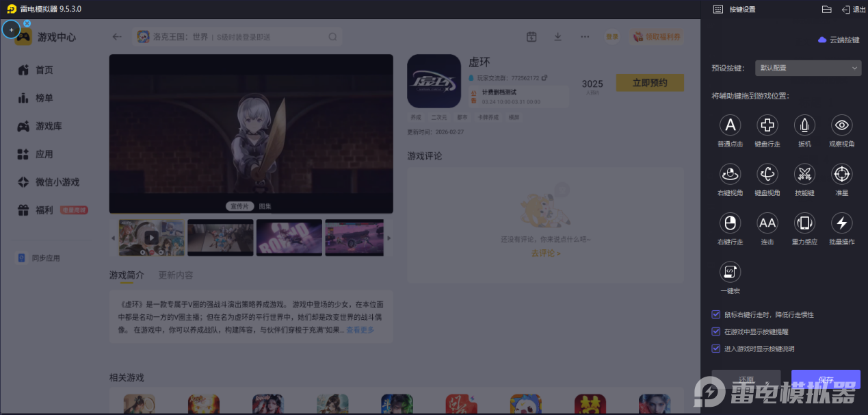Viewport: 868px width, 415px height.
Task: Remove the placed plus key marker
Action: (27, 23)
